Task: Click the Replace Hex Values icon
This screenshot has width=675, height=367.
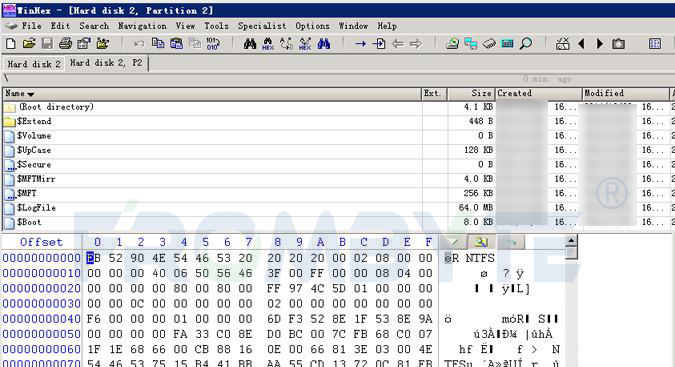Action: click(305, 43)
